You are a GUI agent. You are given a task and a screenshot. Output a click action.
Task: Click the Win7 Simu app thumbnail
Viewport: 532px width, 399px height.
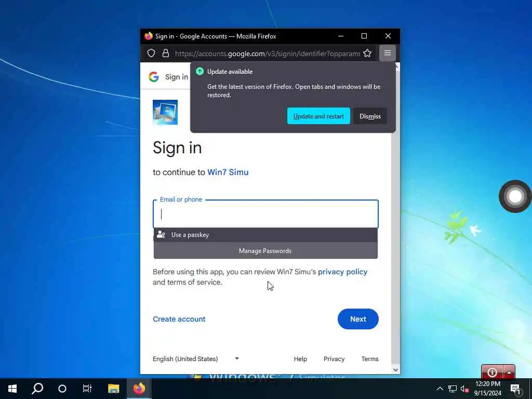(165, 112)
